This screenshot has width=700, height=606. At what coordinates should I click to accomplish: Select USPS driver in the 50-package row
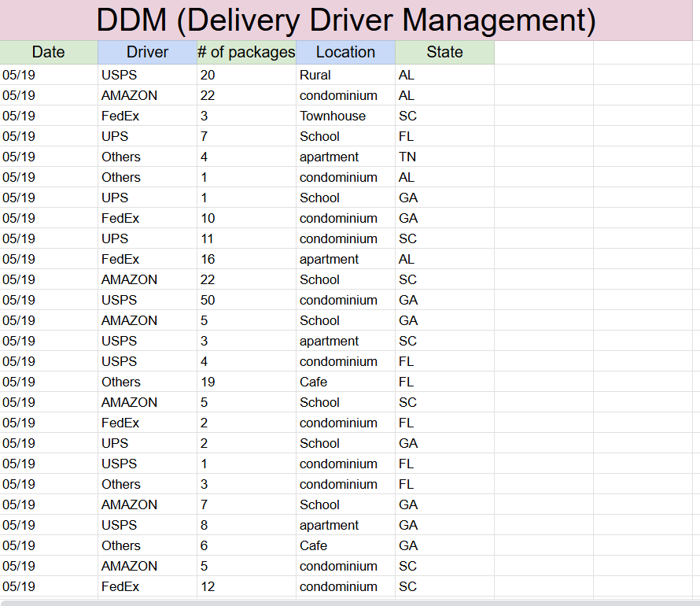(147, 300)
